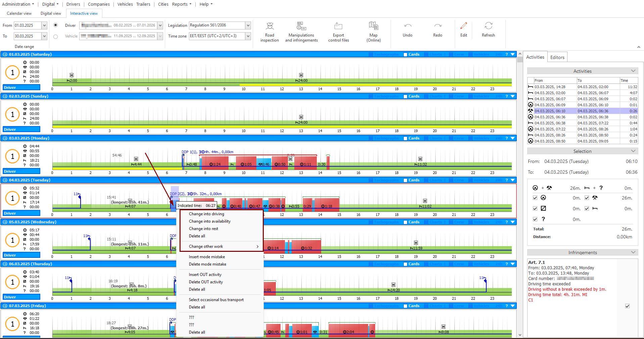
Task: Uncheck the driving activity checkbox in Selection
Action: tap(535, 198)
